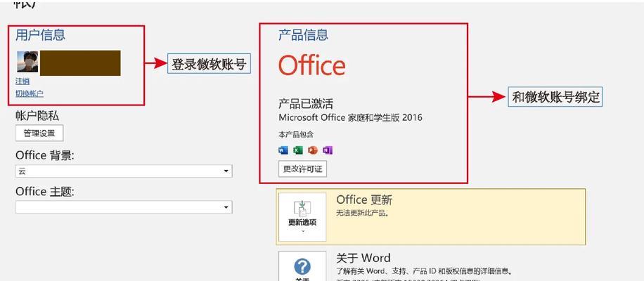Click the OneNote app icon under 本产品包含
644x281 pixels.
coord(328,150)
